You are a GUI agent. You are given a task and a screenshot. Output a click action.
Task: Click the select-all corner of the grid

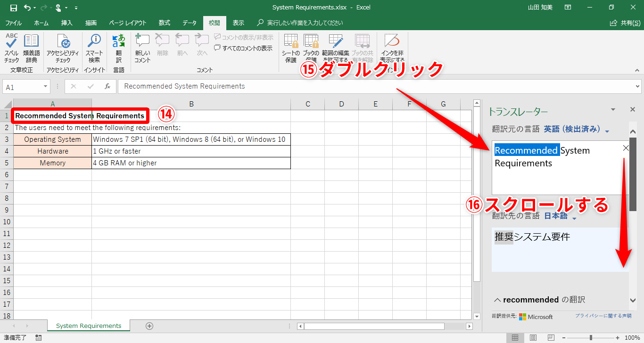[x=8, y=104]
